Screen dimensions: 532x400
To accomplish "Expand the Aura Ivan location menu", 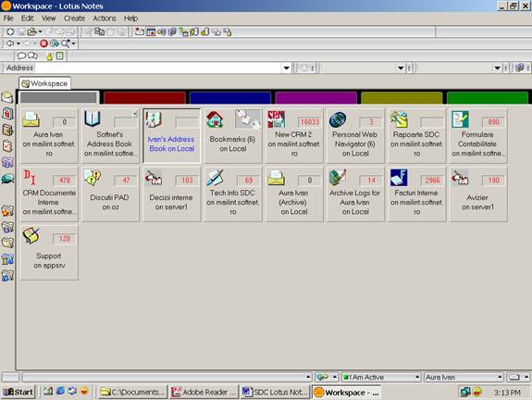I will coord(500,377).
